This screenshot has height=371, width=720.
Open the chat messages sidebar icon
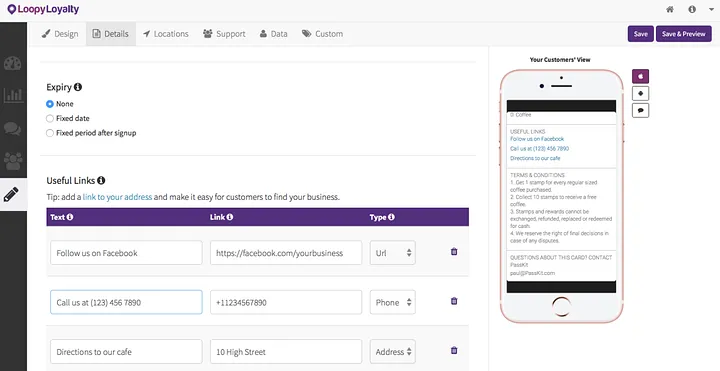click(12, 129)
